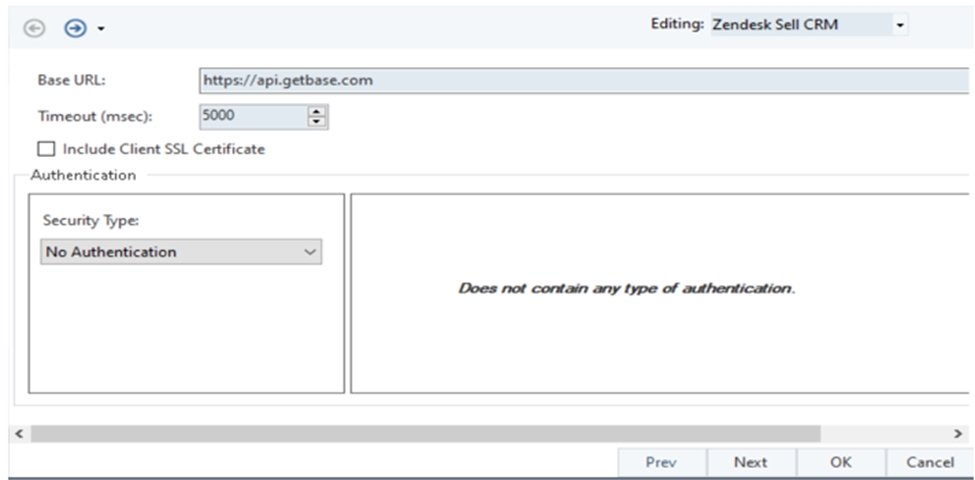Click the blue forward arrow icon

pyautogui.click(x=76, y=28)
